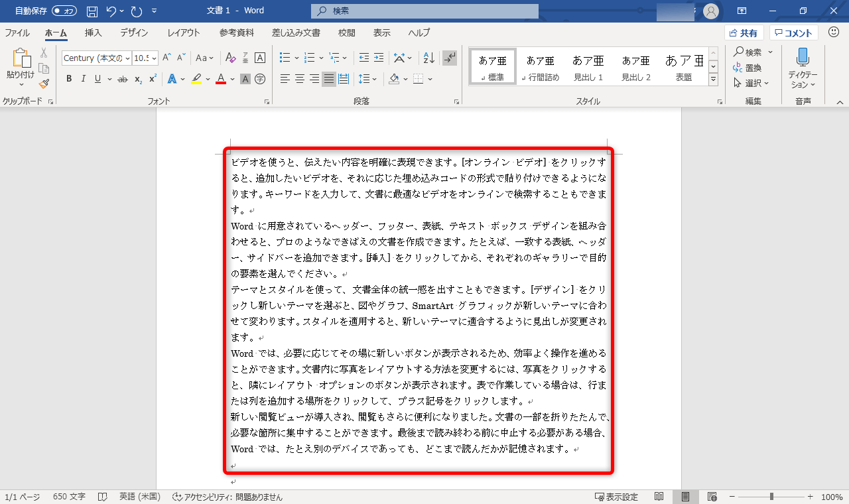Sort text with the A-Z sort icon

(x=428, y=58)
